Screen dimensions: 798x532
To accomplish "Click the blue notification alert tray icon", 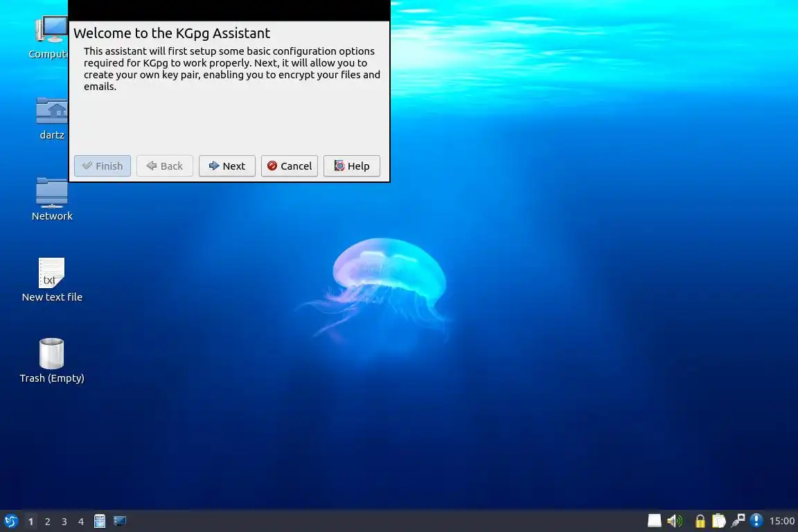I will (x=756, y=520).
